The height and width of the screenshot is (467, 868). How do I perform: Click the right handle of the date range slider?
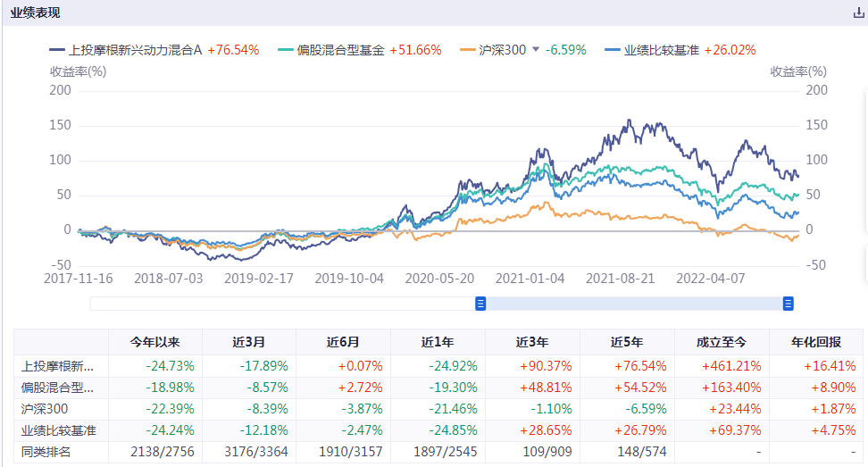pyautogui.click(x=789, y=304)
